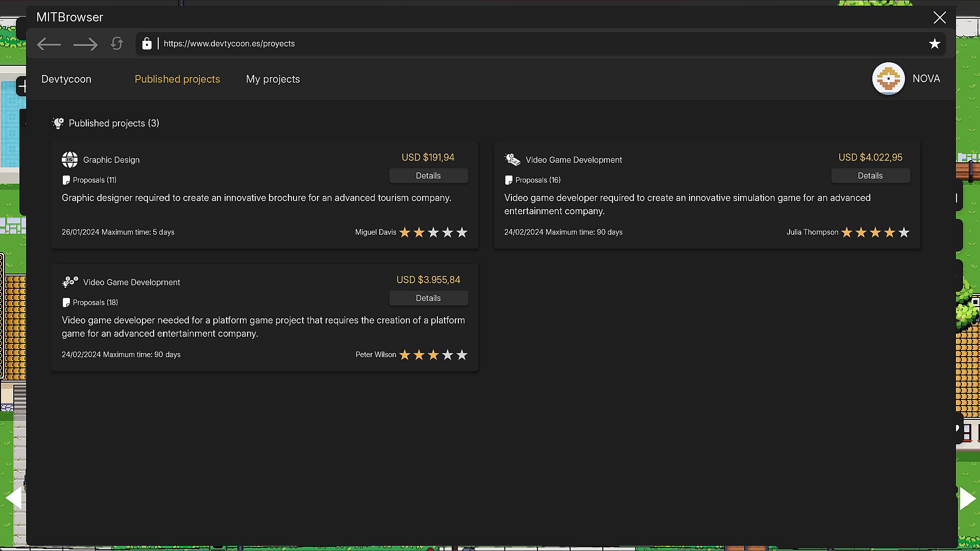The image size is (980, 551).
Task: Click the Graphic Design globe icon
Action: [70, 160]
